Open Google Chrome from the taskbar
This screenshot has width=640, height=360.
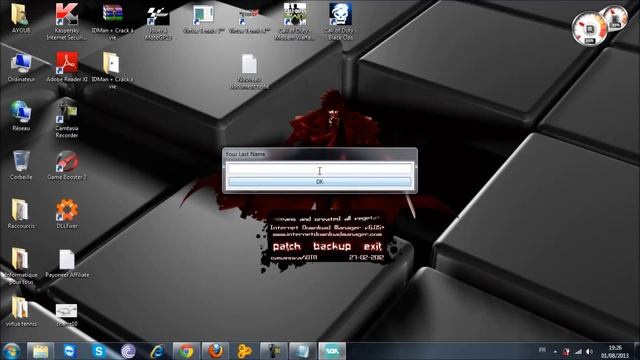point(186,351)
